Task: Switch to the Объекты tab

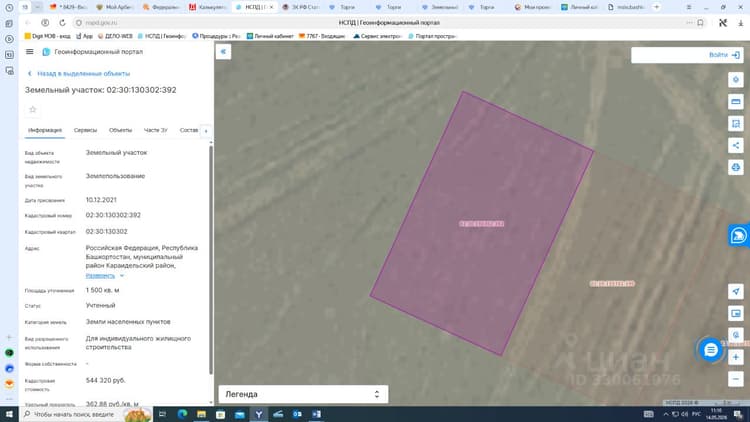Action: 120,130
